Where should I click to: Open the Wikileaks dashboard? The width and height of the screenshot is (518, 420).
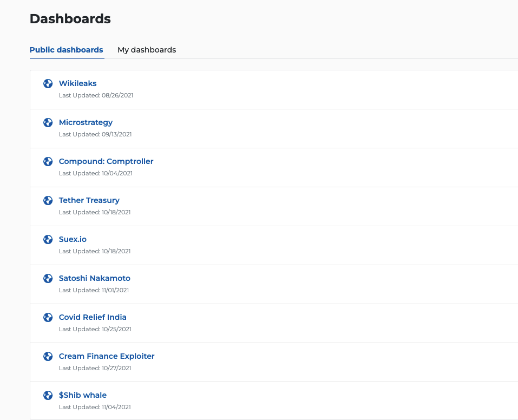pos(77,83)
